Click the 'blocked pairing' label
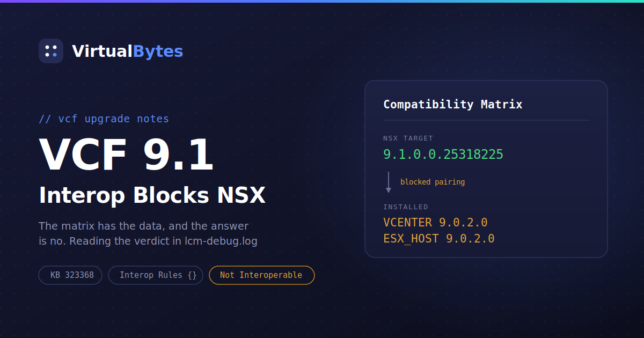644x338 pixels. (433, 182)
